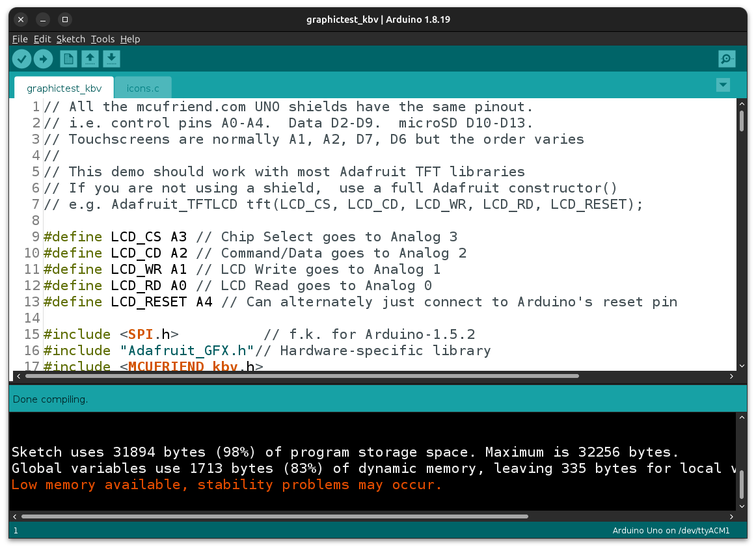This screenshot has width=756, height=549.
Task: Click the 'Adafruit_GFX.h' include line
Action: point(267,351)
